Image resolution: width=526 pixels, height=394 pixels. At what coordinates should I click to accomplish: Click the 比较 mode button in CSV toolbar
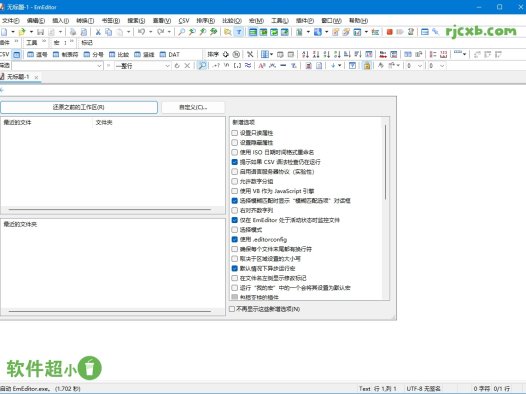pyautogui.click(x=119, y=54)
